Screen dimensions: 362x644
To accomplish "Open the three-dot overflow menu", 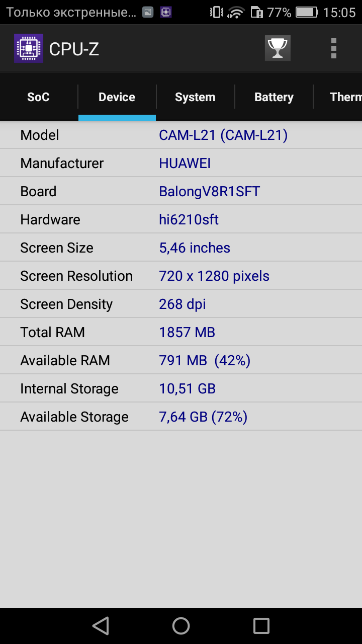I will pos(334,48).
